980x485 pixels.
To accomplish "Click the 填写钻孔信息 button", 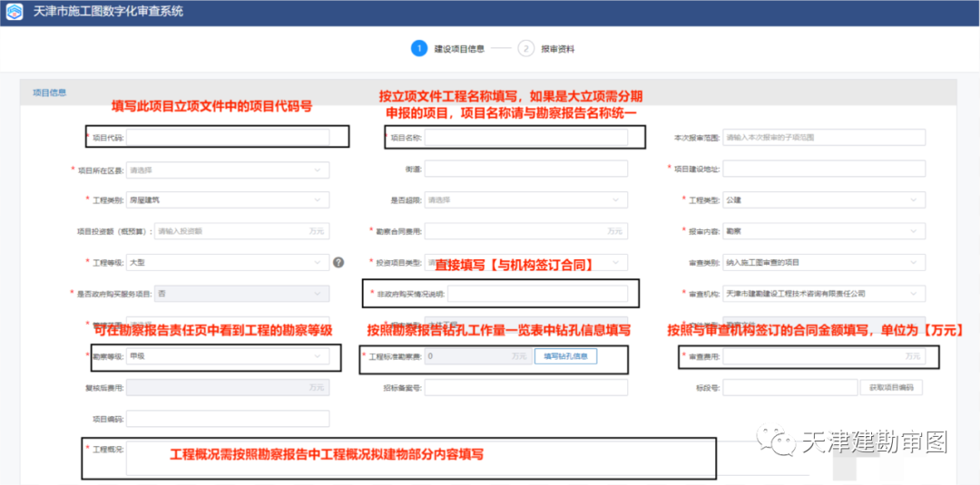I will point(566,355).
